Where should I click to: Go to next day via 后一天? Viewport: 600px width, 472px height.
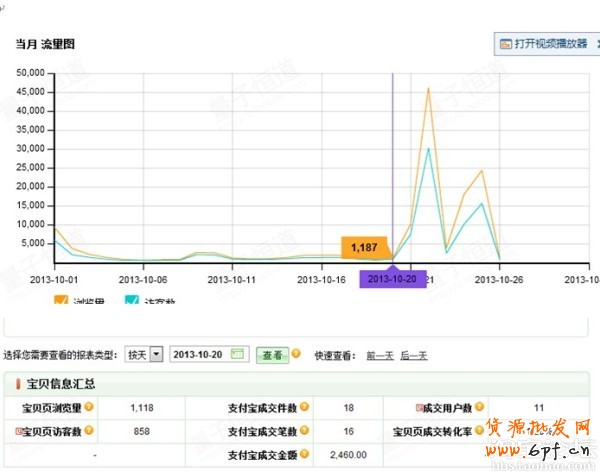(x=414, y=356)
